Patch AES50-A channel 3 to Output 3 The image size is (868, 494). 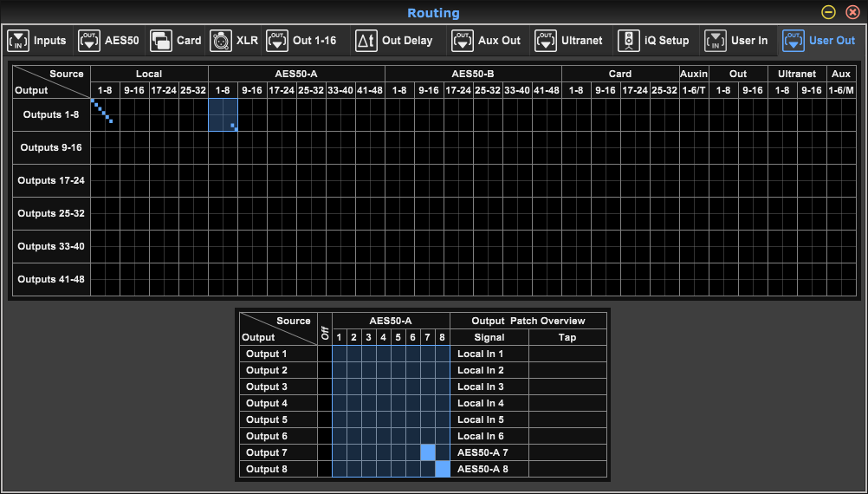369,387
